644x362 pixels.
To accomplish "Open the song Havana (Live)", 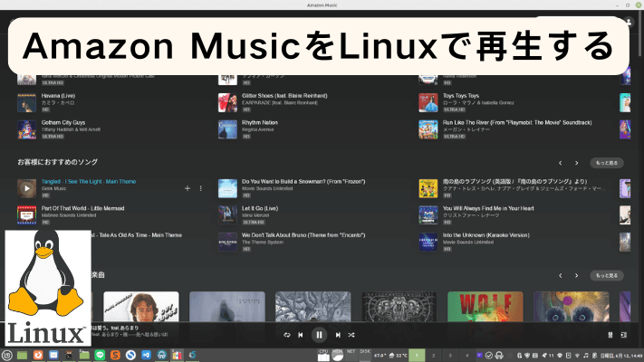I will point(58,96).
